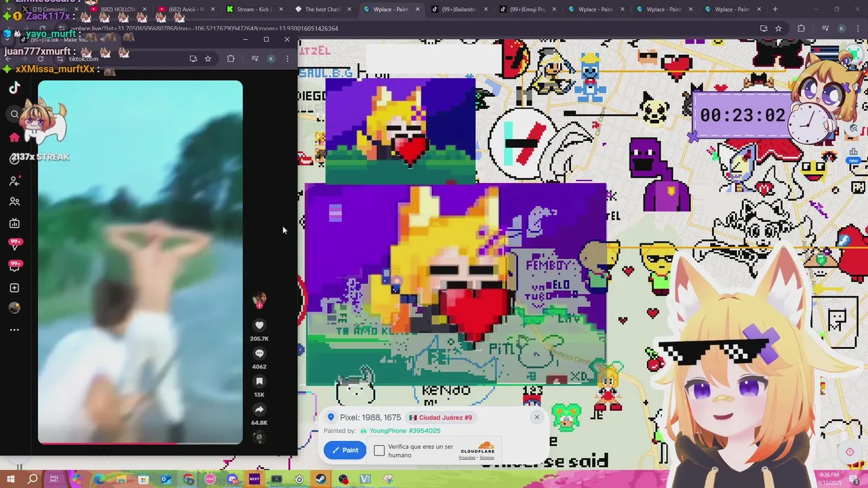Image resolution: width=868 pixels, height=488 pixels.
Task: Open the Following icon in the TikTok sidebar
Action: point(14,181)
